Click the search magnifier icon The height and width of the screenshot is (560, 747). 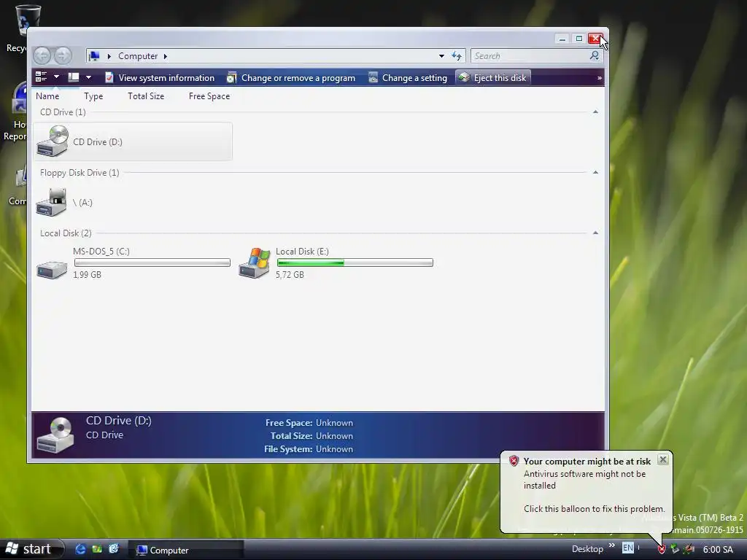(594, 56)
